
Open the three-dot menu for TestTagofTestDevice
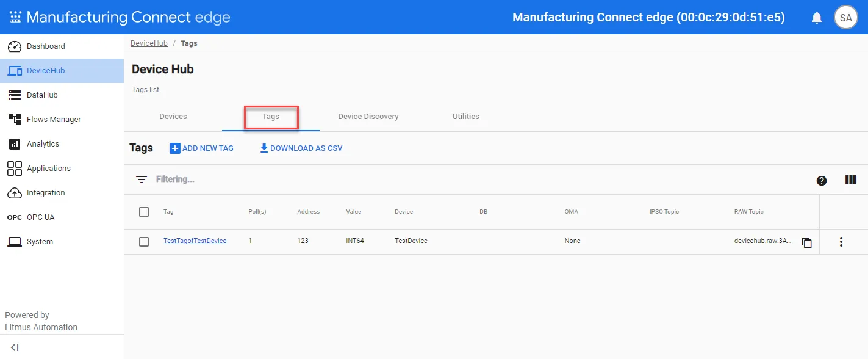coord(841,242)
